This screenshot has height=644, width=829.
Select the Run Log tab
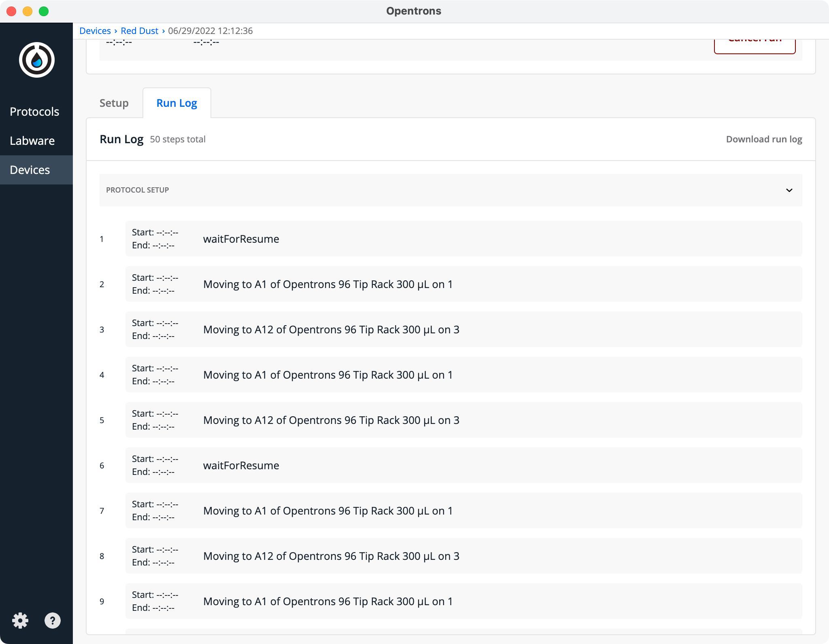coord(177,103)
